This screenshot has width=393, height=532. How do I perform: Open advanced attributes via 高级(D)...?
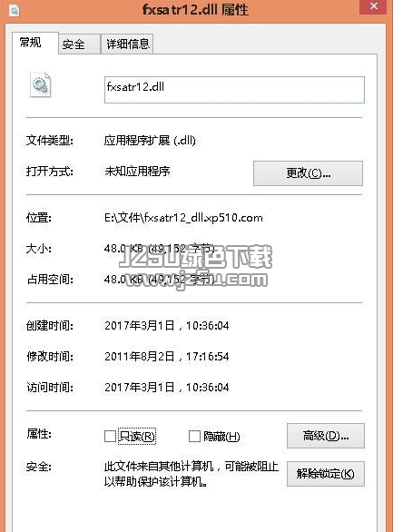pos(326,436)
